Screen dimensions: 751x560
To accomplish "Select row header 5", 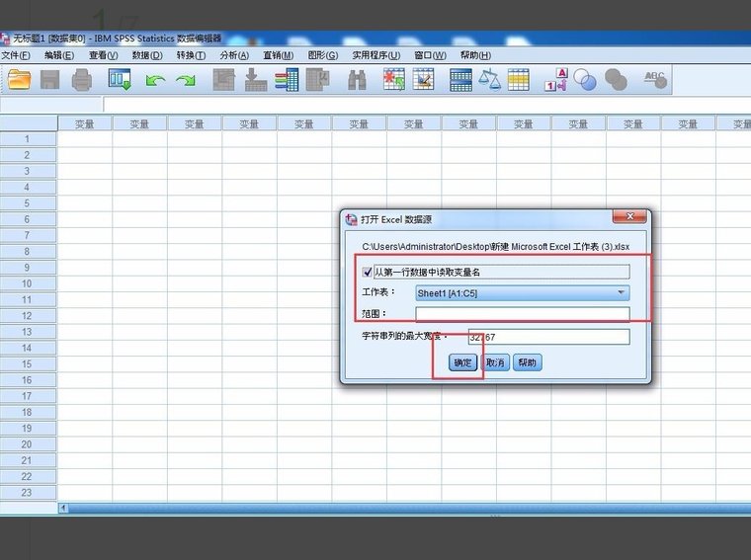I will pyautogui.click(x=29, y=203).
